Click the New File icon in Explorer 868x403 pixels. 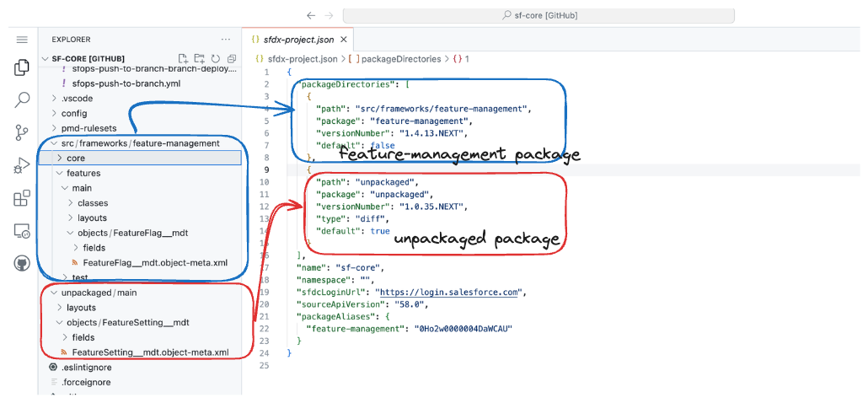(184, 59)
